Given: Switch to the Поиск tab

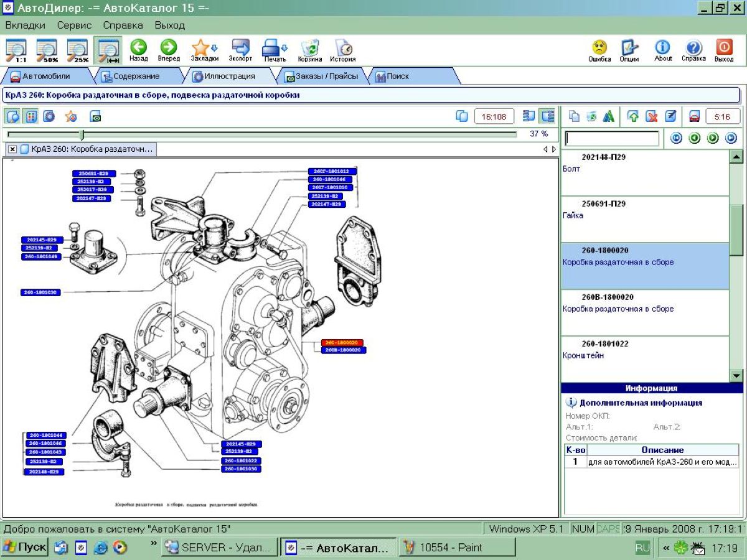Looking at the screenshot, I should point(412,77).
